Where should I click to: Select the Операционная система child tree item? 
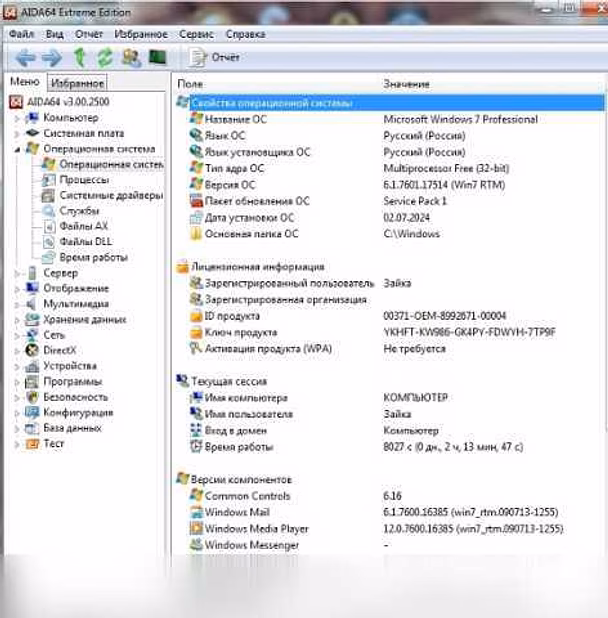103,164
